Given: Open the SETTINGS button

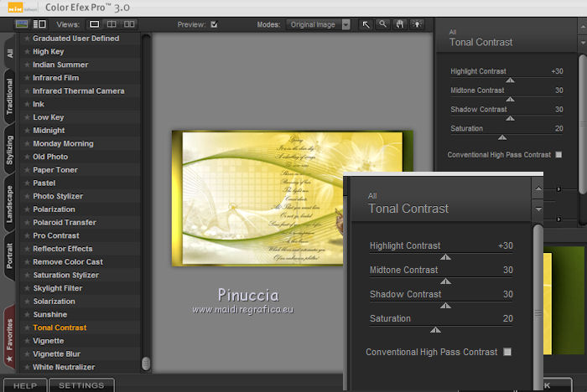Looking at the screenshot, I should (81, 385).
